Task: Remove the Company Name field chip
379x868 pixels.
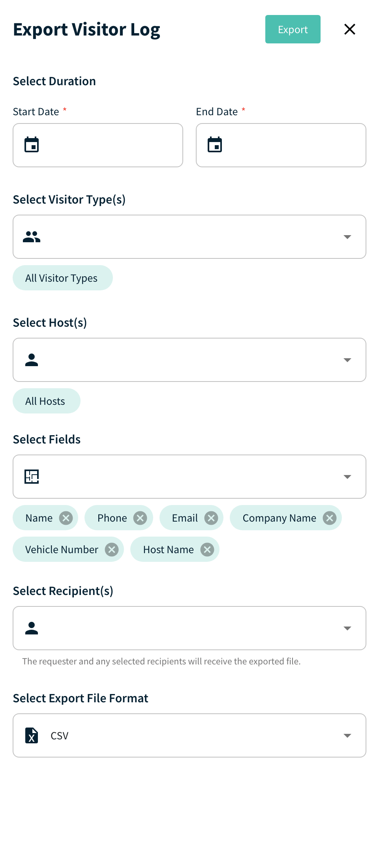Action: (x=330, y=518)
